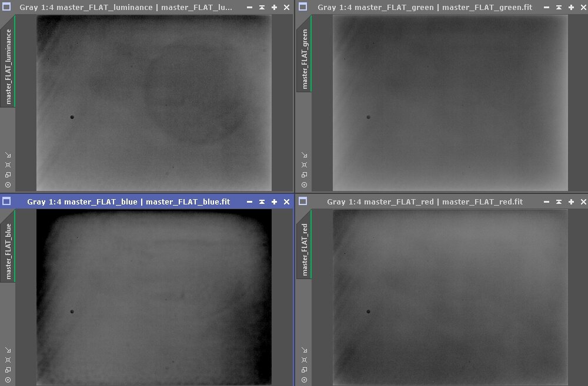
Task: Select the master_FLAT_blue view tab
Action: 8,251
